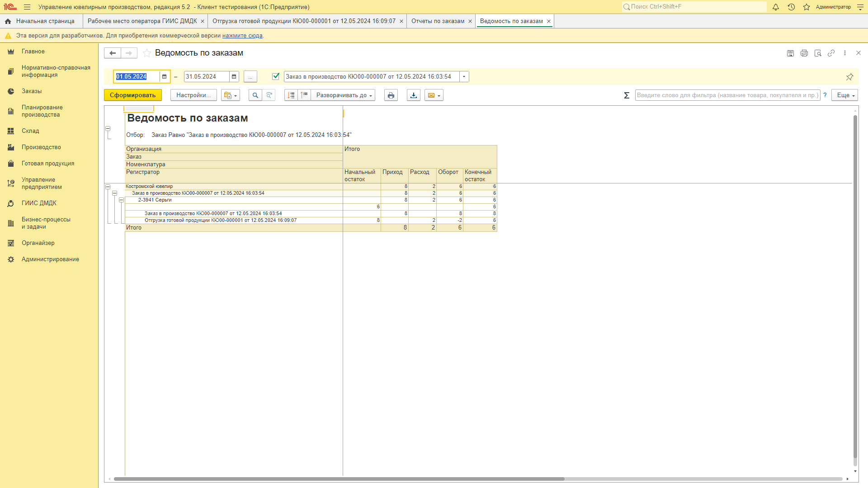Open the Еще menu
868x488 pixels.
pos(844,95)
